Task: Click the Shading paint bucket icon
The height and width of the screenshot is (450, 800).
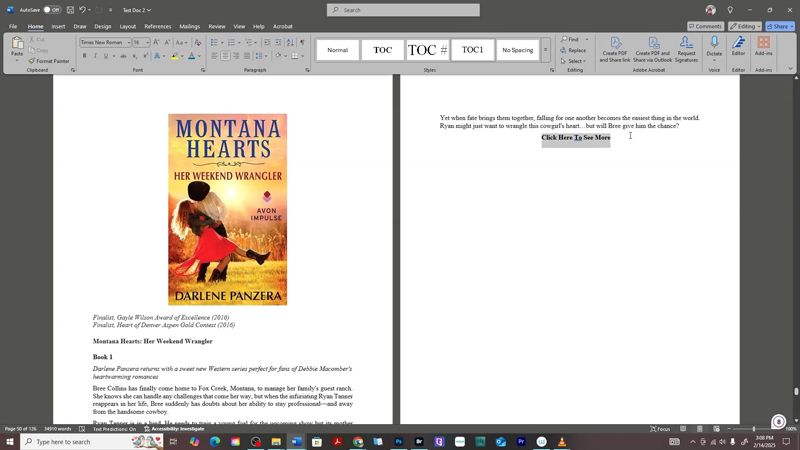Action: [x=278, y=56]
